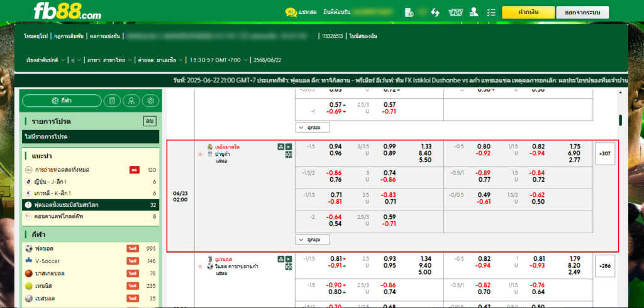Click the baseball icon in sports list

tap(29, 299)
